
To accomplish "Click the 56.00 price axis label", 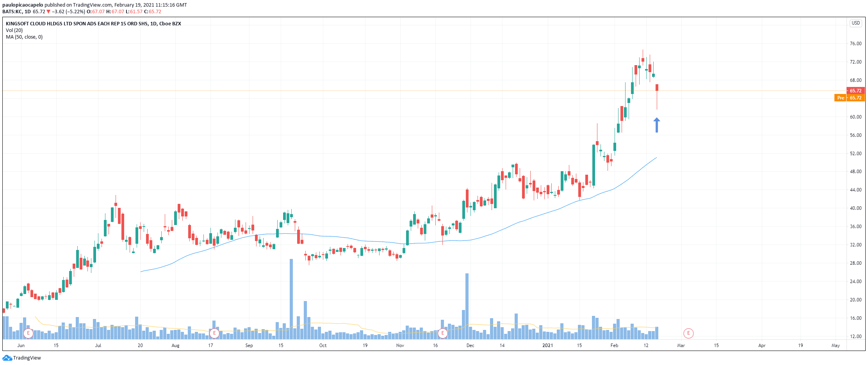I will pos(856,135).
